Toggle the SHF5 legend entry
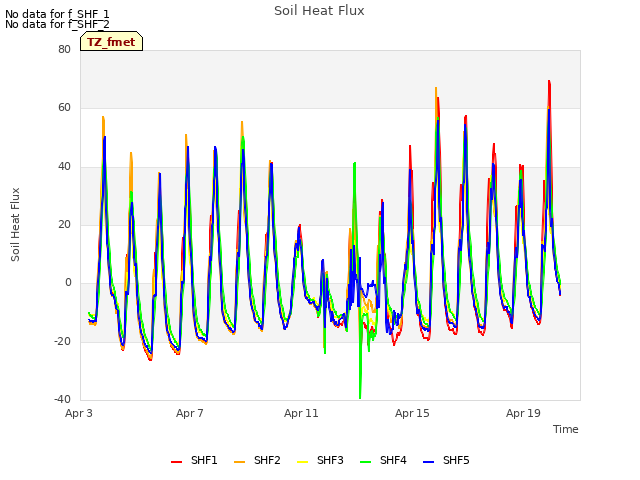The image size is (640, 480). pos(446,460)
